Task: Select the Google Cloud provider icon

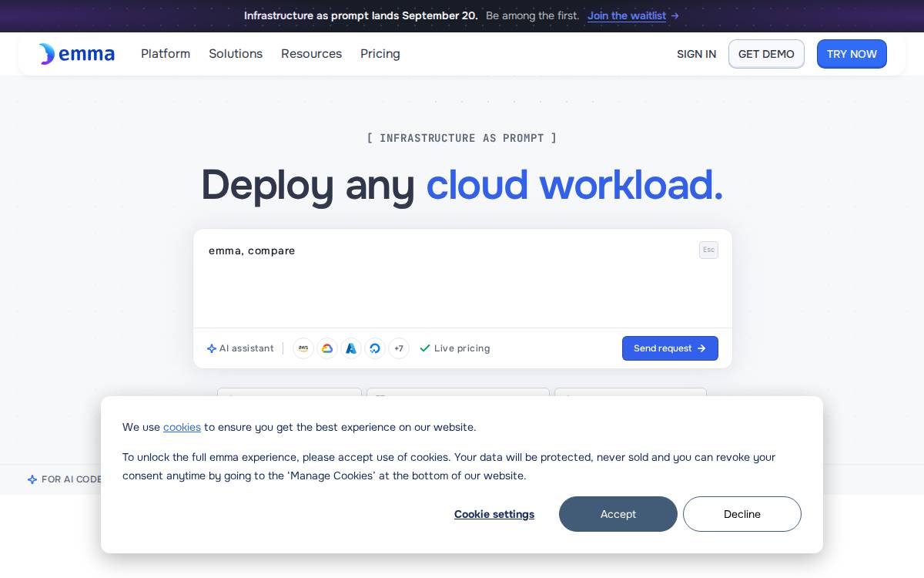Action: [327, 348]
